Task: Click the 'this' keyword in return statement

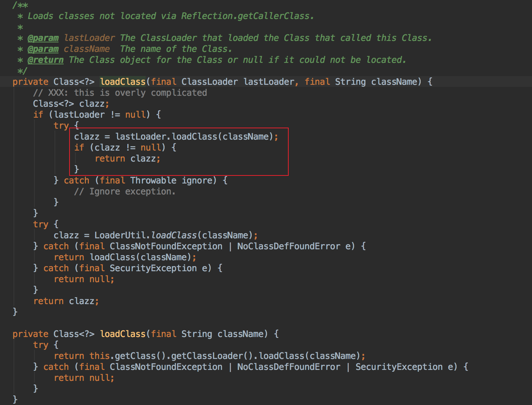Action: [x=100, y=356]
